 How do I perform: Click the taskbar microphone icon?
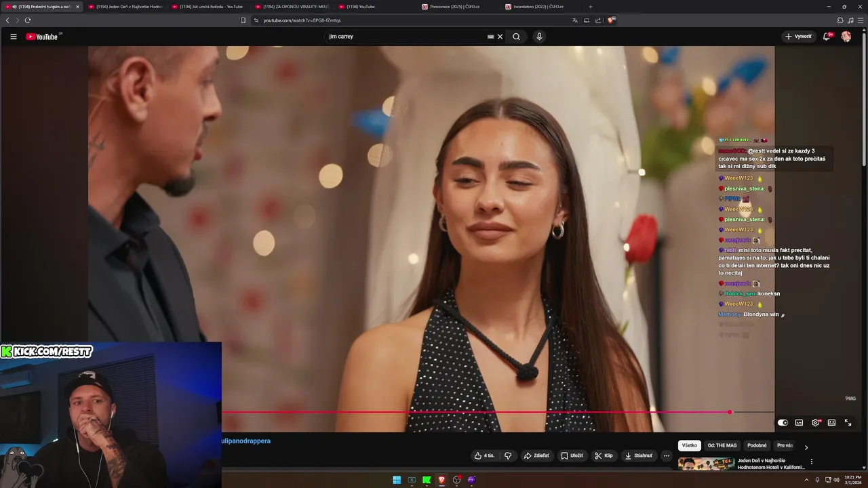click(817, 480)
